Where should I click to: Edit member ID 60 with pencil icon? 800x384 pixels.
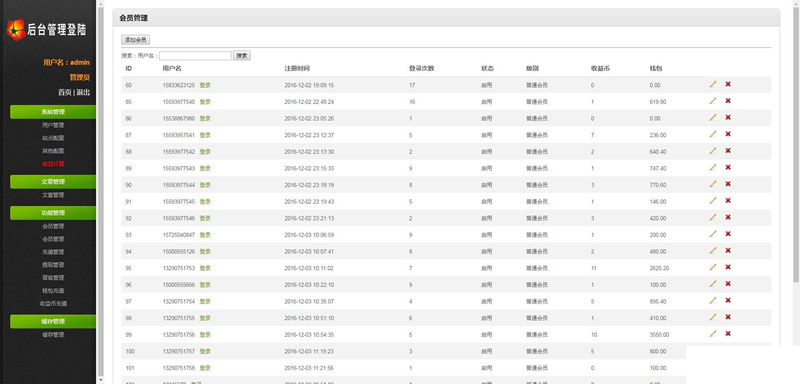[x=713, y=84]
